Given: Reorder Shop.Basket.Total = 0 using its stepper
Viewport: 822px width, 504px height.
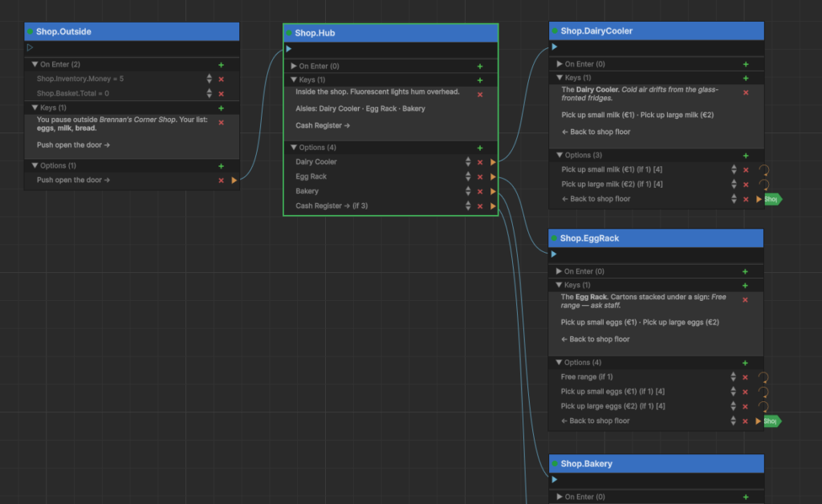Looking at the screenshot, I should point(210,93).
